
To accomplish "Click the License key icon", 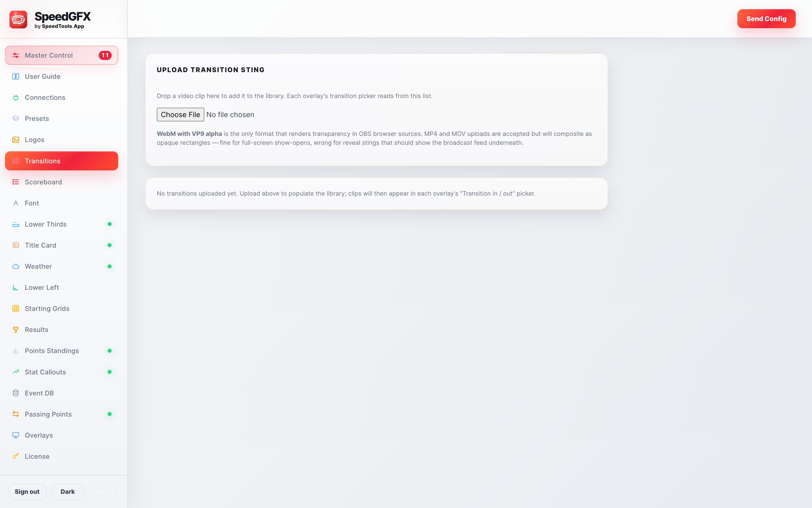I will click(x=16, y=456).
